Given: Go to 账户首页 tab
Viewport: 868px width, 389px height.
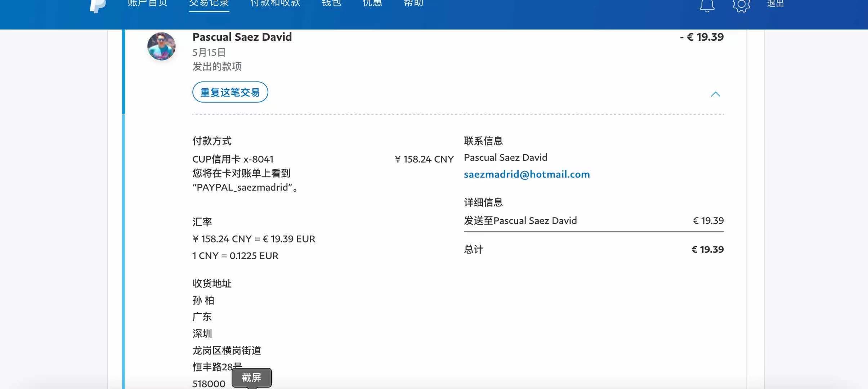Looking at the screenshot, I should point(148,4).
